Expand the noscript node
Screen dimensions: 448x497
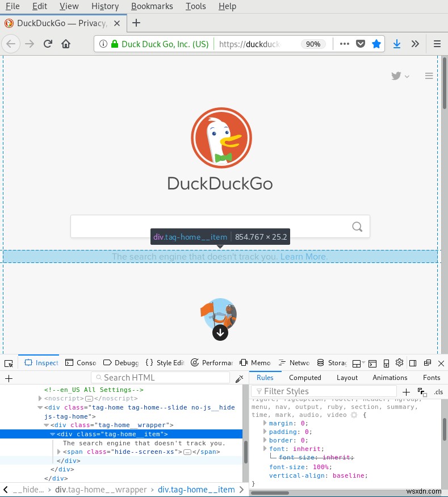coord(40,398)
